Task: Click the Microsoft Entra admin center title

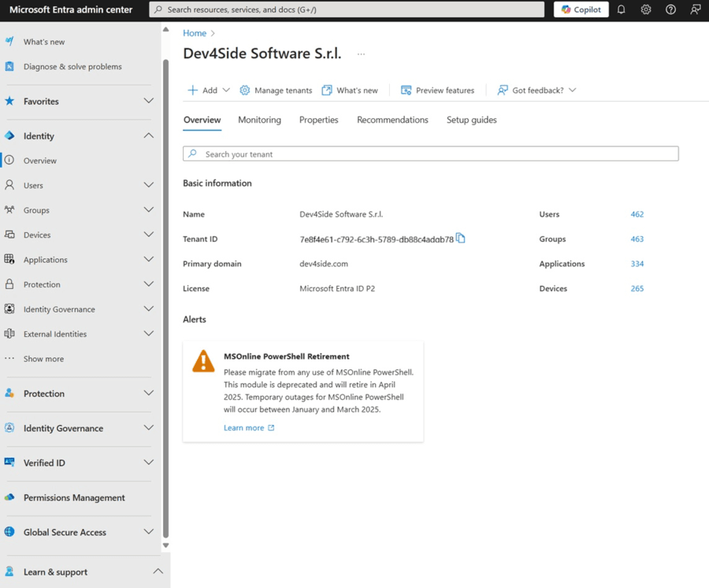Action: 71,9
